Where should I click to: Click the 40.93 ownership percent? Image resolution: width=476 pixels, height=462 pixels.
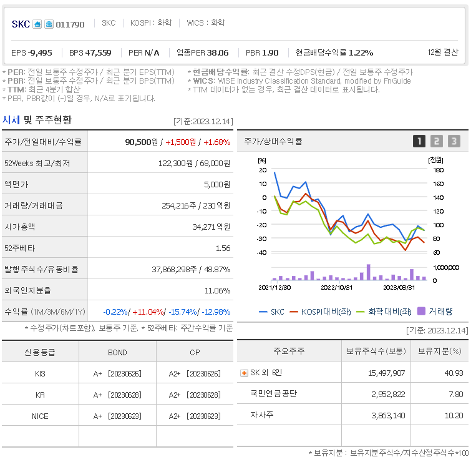[454, 373]
